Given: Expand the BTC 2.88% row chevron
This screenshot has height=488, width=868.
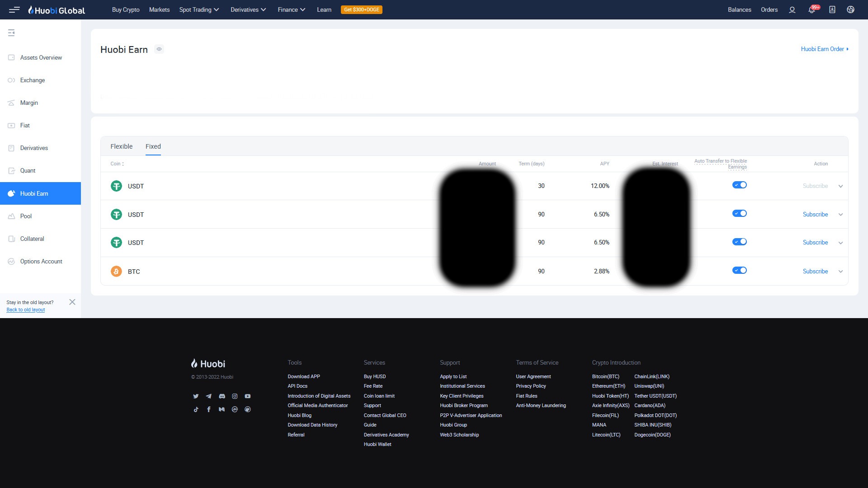Looking at the screenshot, I should (x=840, y=272).
